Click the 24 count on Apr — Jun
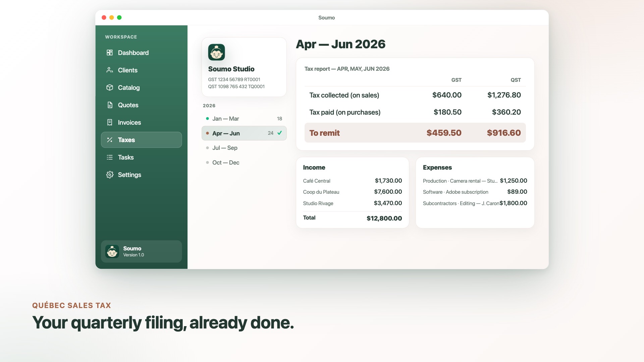The height and width of the screenshot is (362, 644). click(270, 133)
